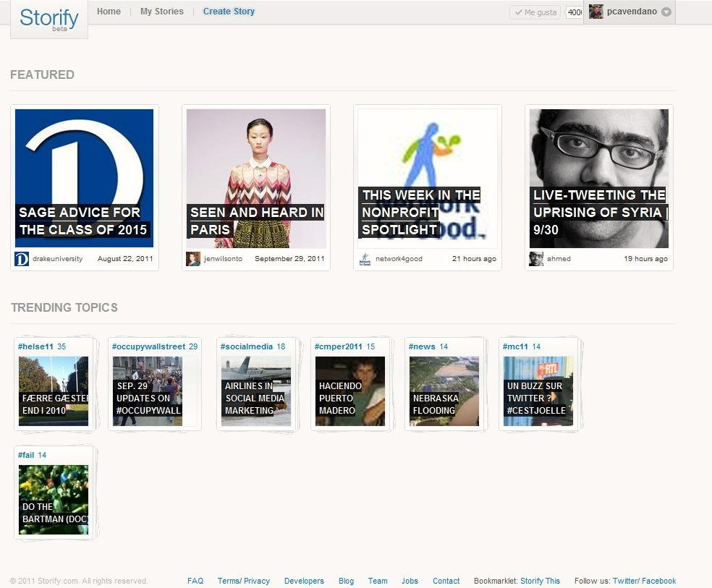Image resolution: width=712 pixels, height=588 pixels.
Task: Open the Home menu item
Action: pos(109,12)
